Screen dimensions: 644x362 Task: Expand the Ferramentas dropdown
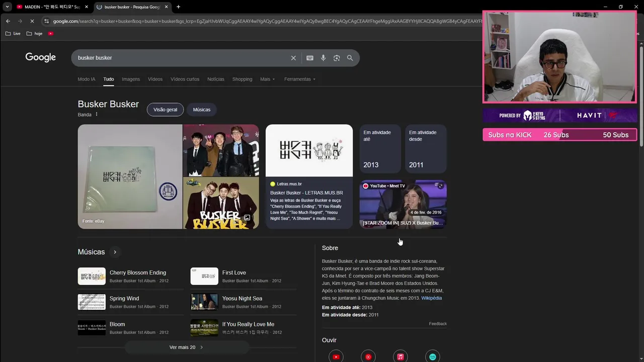[x=300, y=79]
